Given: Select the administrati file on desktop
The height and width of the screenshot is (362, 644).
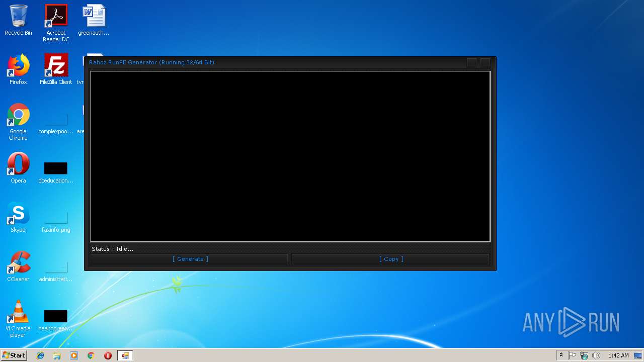Looking at the screenshot, I should pos(56,270).
